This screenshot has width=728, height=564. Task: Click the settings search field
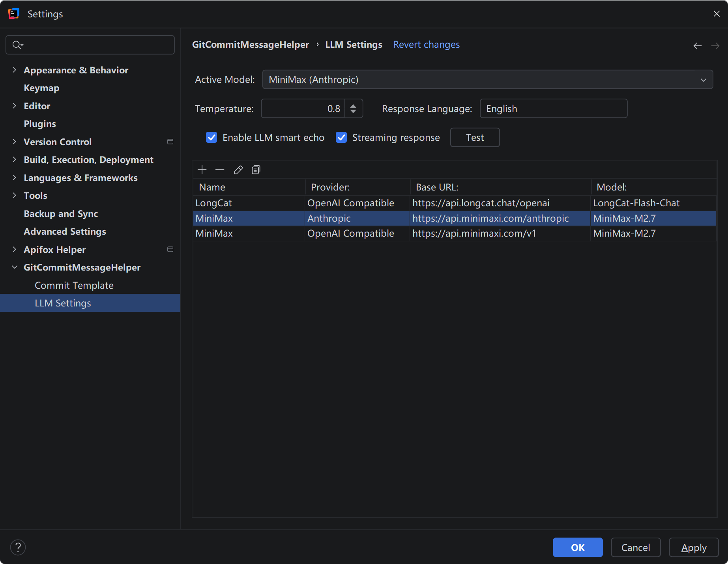90,45
